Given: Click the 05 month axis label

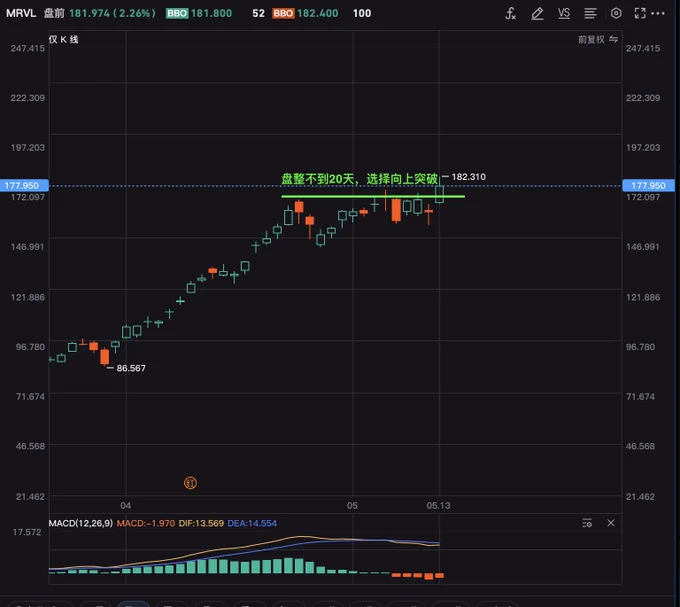Looking at the screenshot, I should pos(352,506).
